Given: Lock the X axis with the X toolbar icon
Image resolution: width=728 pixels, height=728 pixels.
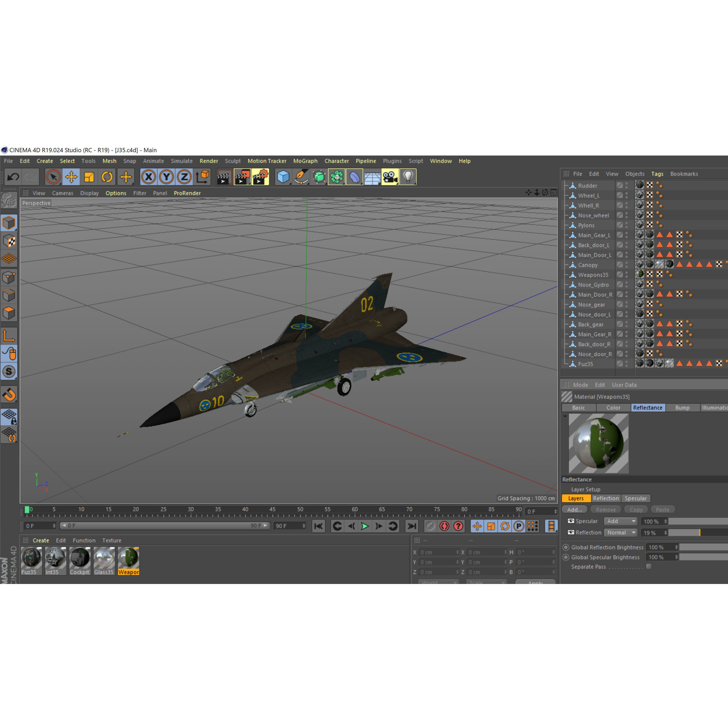Looking at the screenshot, I should tap(149, 176).
